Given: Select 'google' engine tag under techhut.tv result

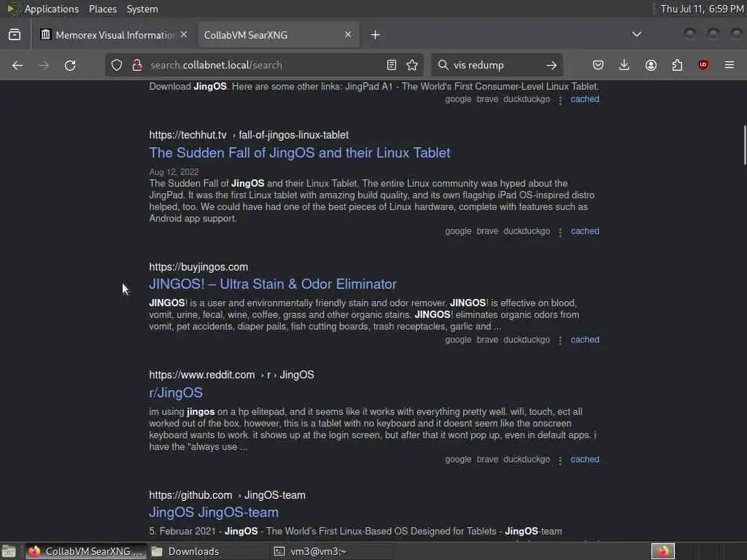Looking at the screenshot, I should (x=458, y=231).
